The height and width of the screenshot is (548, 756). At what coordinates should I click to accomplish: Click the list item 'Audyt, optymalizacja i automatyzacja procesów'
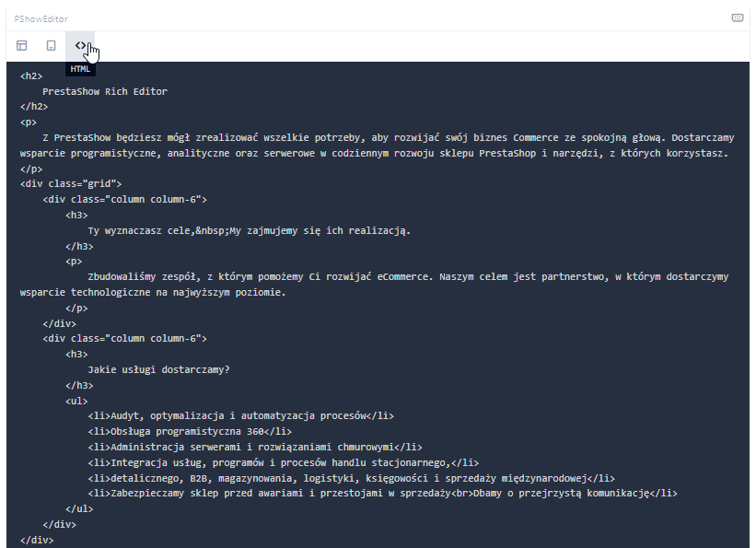pos(240,415)
